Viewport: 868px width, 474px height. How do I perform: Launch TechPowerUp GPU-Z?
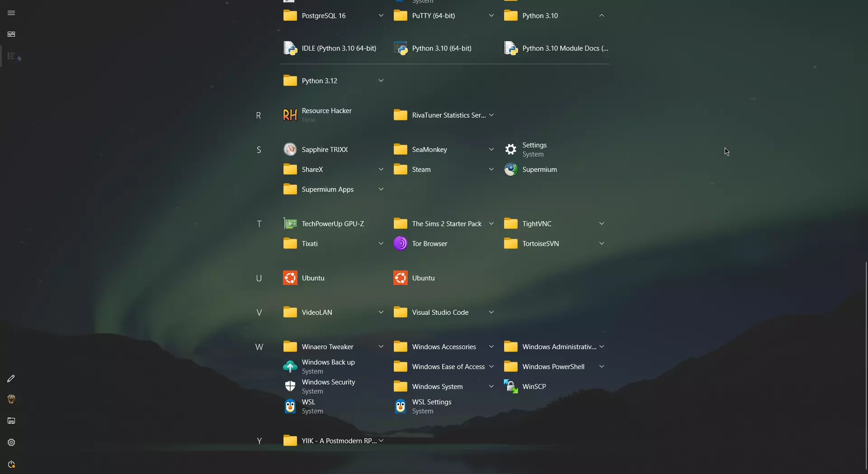334,223
